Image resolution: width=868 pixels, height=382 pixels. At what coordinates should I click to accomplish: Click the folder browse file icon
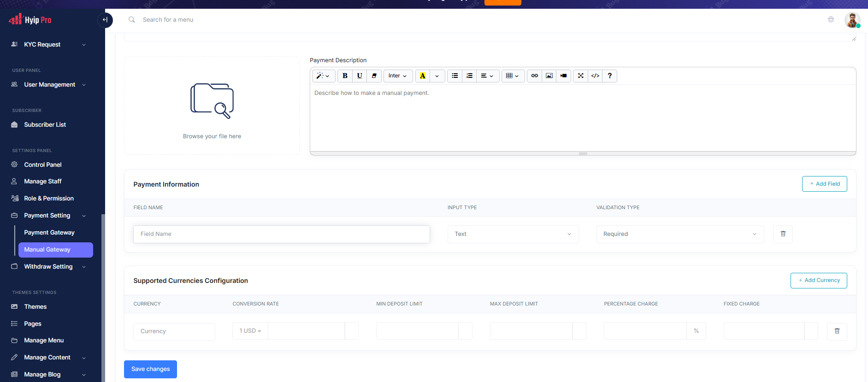[212, 101]
